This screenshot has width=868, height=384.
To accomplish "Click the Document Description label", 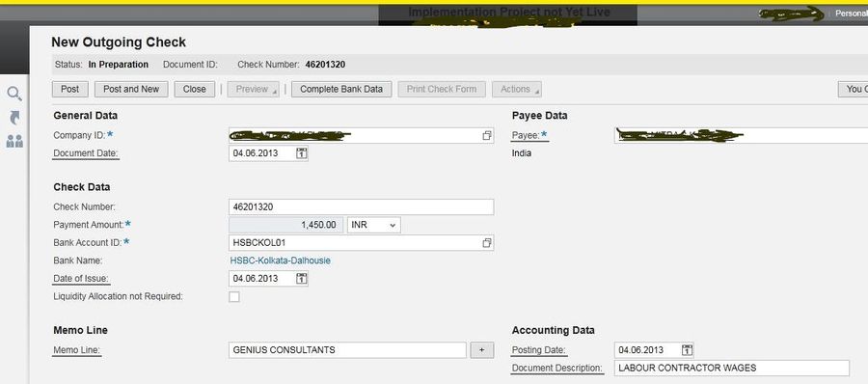I will tap(556, 368).
